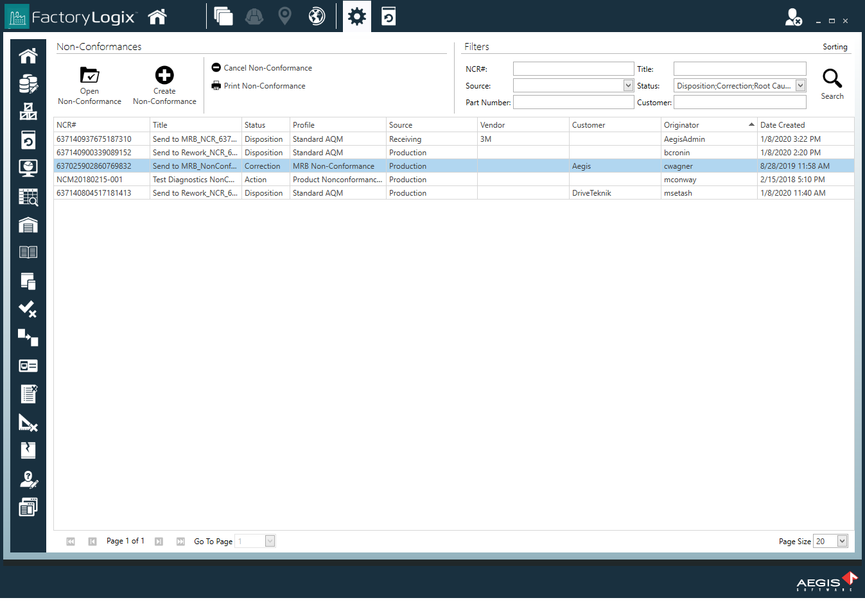
Task: Select the open book icon in the sidebar
Action: coord(28,252)
